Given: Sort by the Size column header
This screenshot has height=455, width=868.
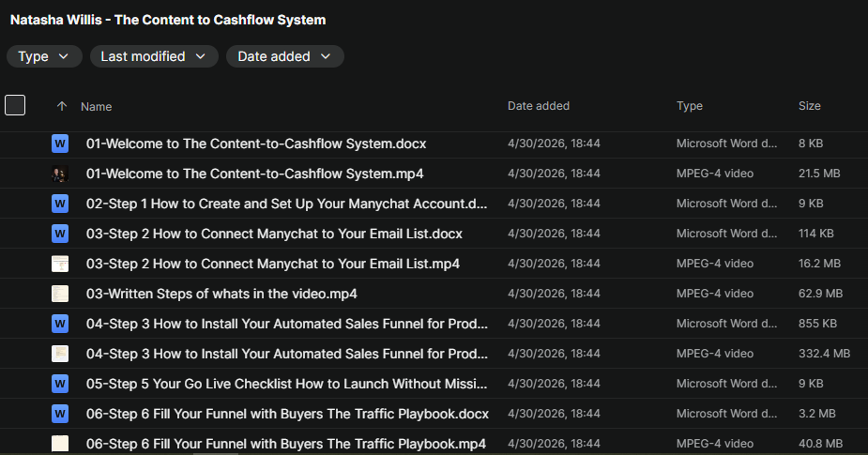Looking at the screenshot, I should pyautogui.click(x=809, y=106).
